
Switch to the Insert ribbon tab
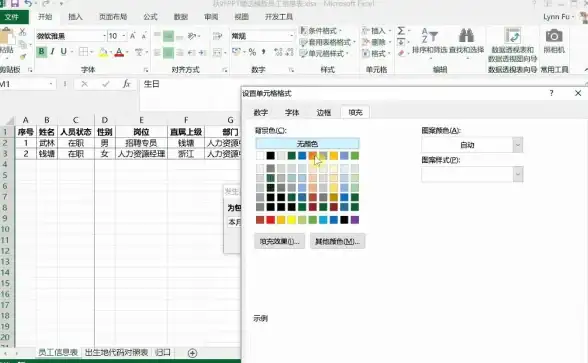click(x=75, y=17)
